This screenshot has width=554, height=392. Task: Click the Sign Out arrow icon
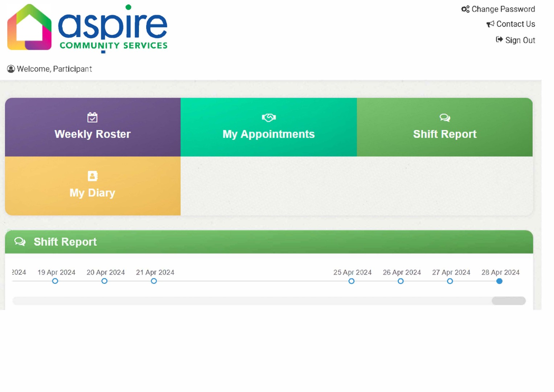pyautogui.click(x=499, y=40)
